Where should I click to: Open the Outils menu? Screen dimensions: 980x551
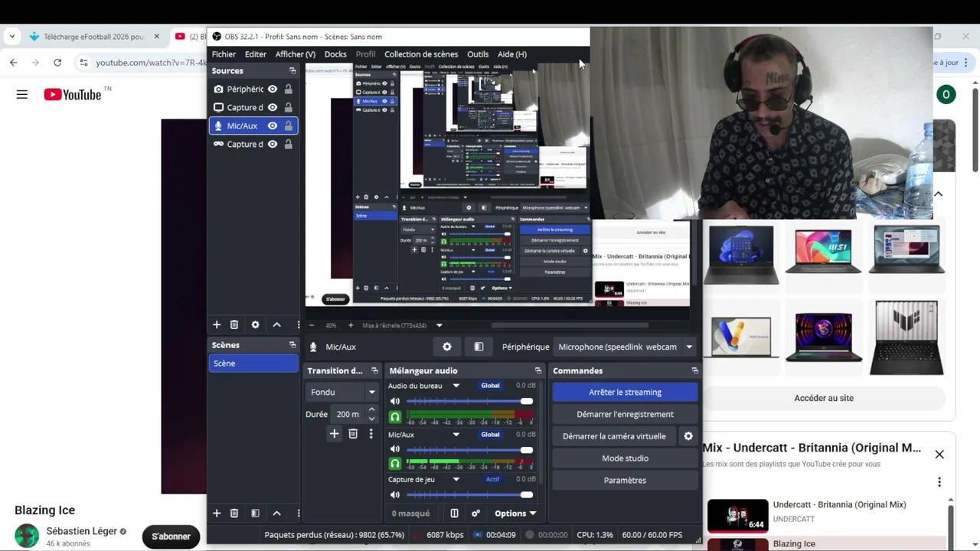point(478,54)
